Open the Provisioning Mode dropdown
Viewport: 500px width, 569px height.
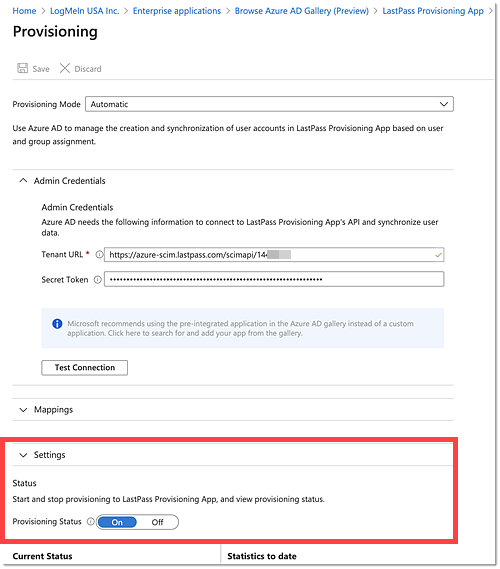pos(269,104)
